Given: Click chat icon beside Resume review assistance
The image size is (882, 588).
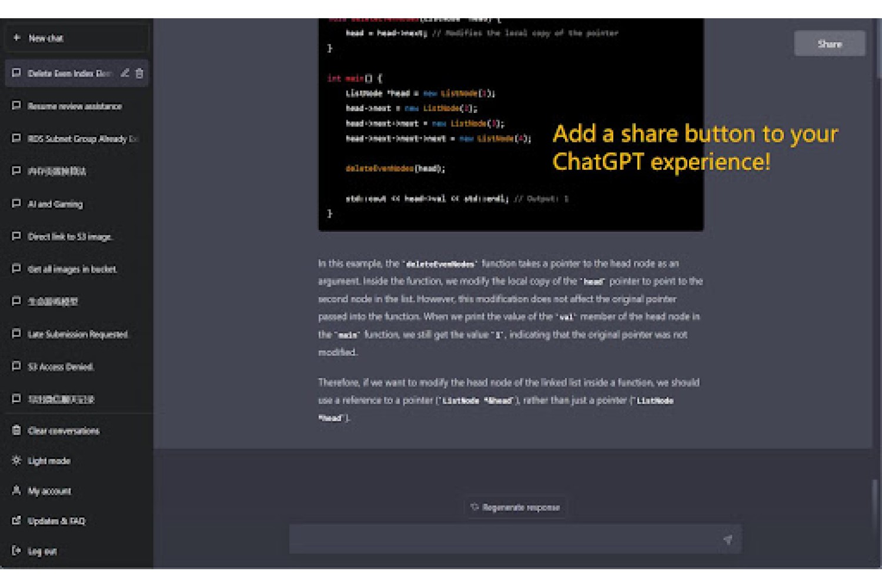Looking at the screenshot, I should (x=16, y=106).
